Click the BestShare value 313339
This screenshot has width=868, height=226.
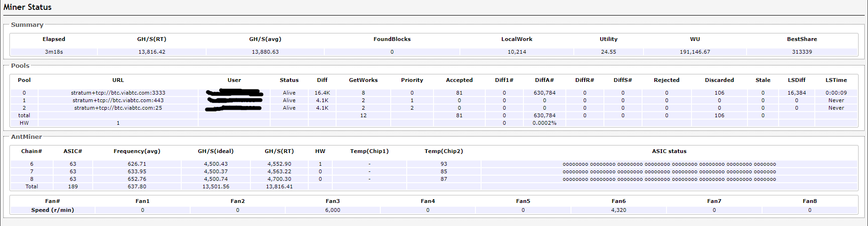(x=802, y=52)
